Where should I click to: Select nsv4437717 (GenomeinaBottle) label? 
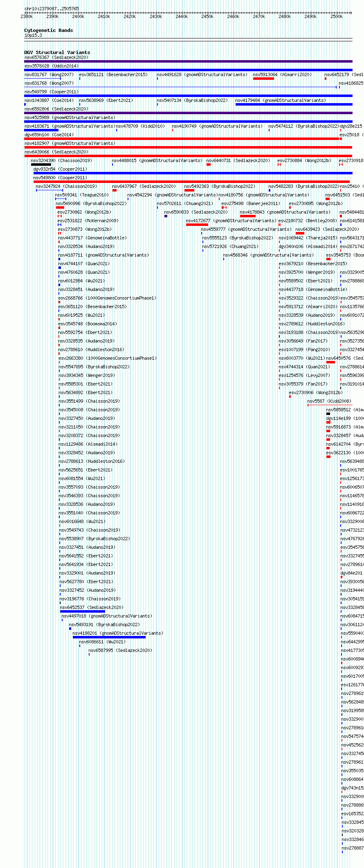(93, 238)
